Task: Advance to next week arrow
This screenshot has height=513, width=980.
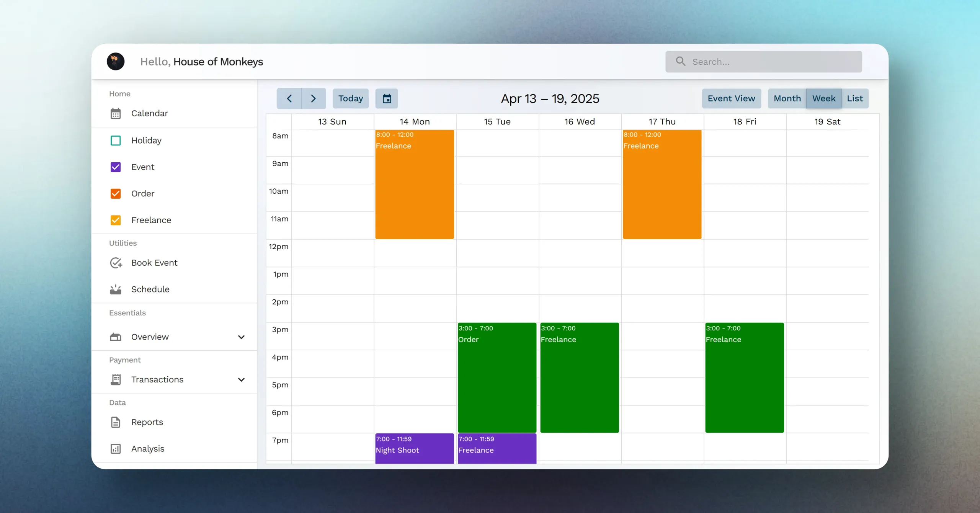Action: pyautogui.click(x=314, y=99)
